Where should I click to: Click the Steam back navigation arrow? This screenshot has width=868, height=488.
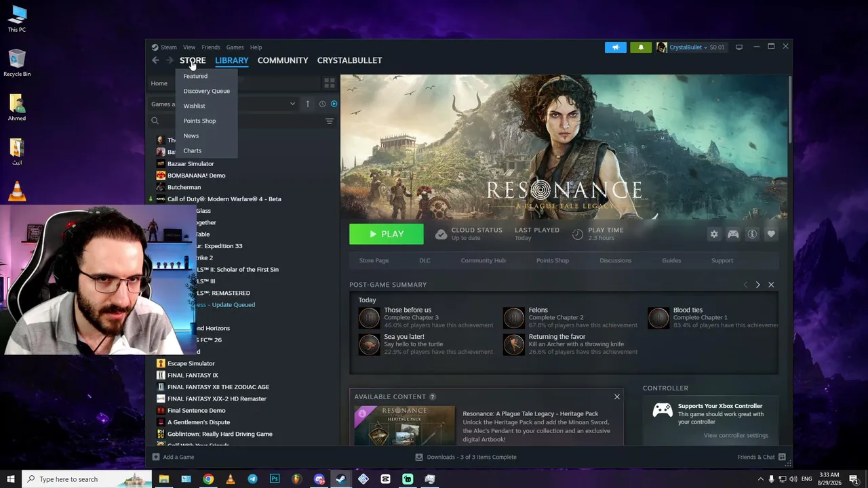click(x=155, y=60)
